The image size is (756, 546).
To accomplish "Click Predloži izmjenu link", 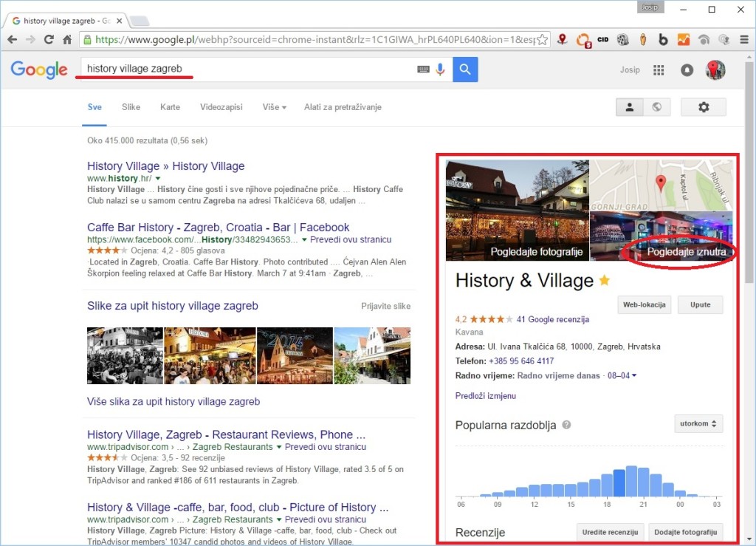I will 486,395.
